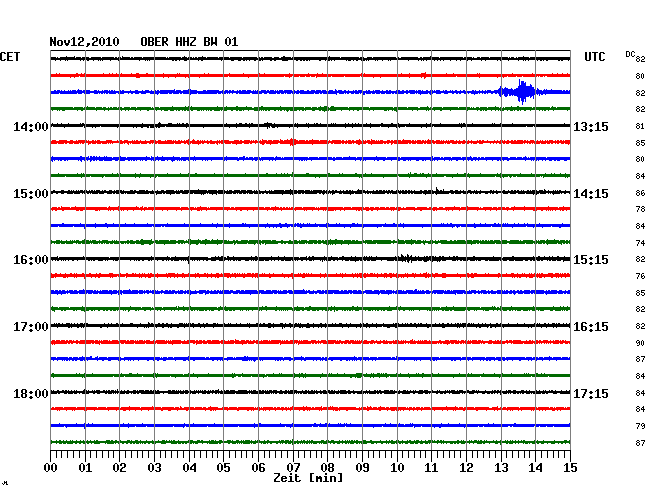
Task: Click minute tick label 00
Action: click(x=51, y=467)
